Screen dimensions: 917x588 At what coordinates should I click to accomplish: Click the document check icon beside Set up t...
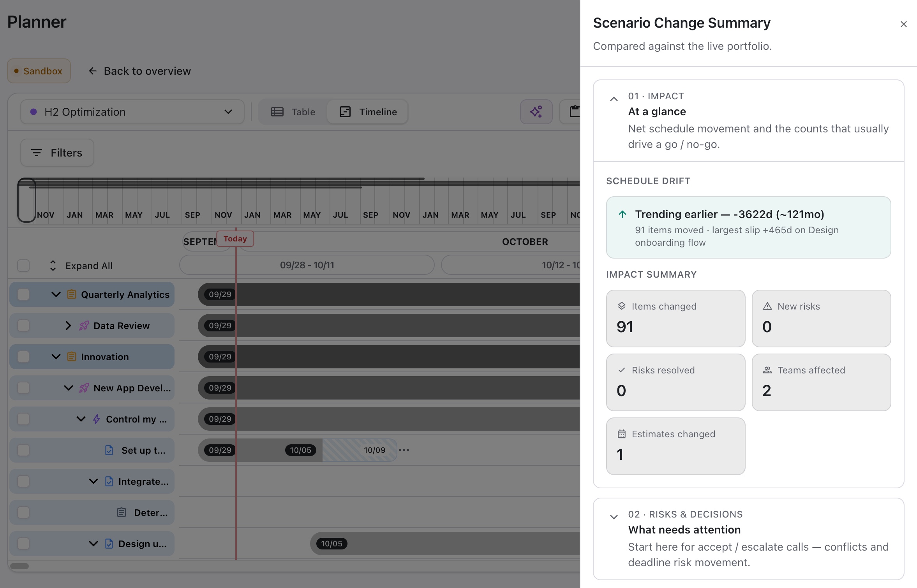tap(109, 450)
